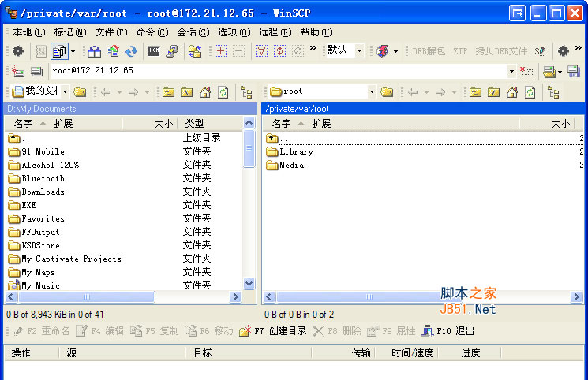The image size is (588, 380).
Task: Click F7 创建目录 button
Action: point(273,331)
